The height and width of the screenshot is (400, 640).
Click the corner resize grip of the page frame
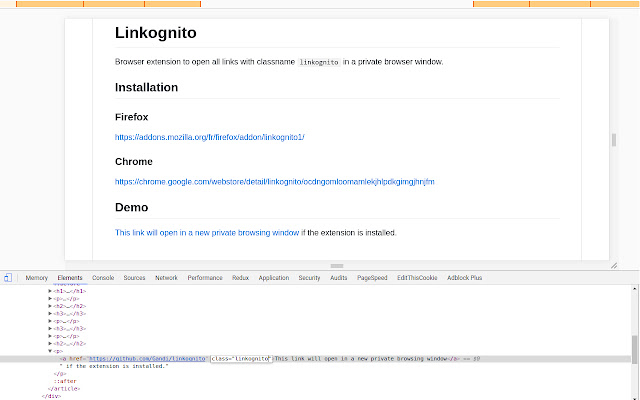coord(614,266)
